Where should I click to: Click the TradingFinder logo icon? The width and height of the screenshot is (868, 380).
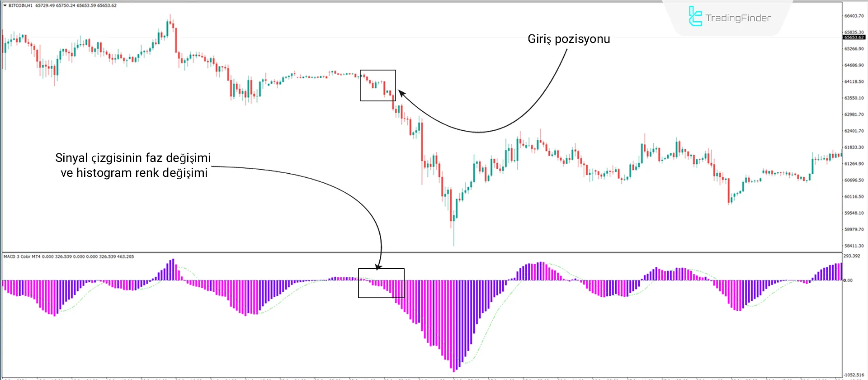point(695,17)
